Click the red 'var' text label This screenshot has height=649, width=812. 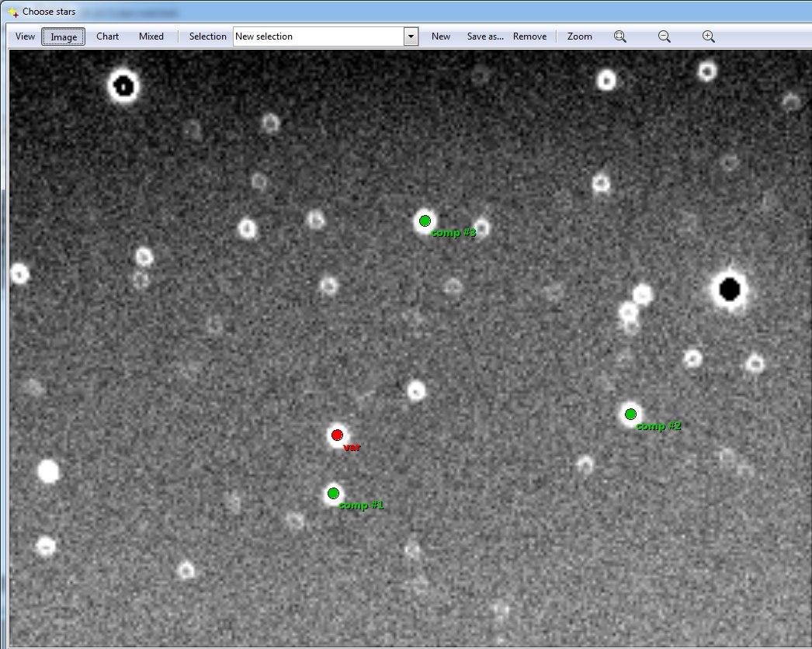click(352, 447)
